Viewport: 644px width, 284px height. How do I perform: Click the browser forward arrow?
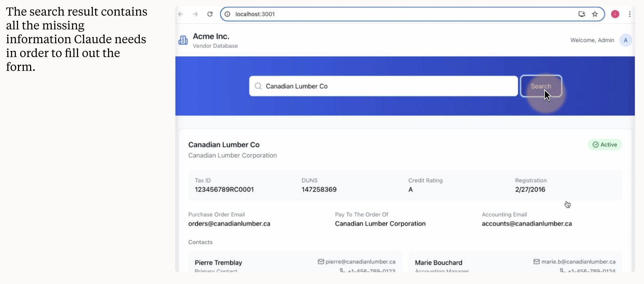195,14
